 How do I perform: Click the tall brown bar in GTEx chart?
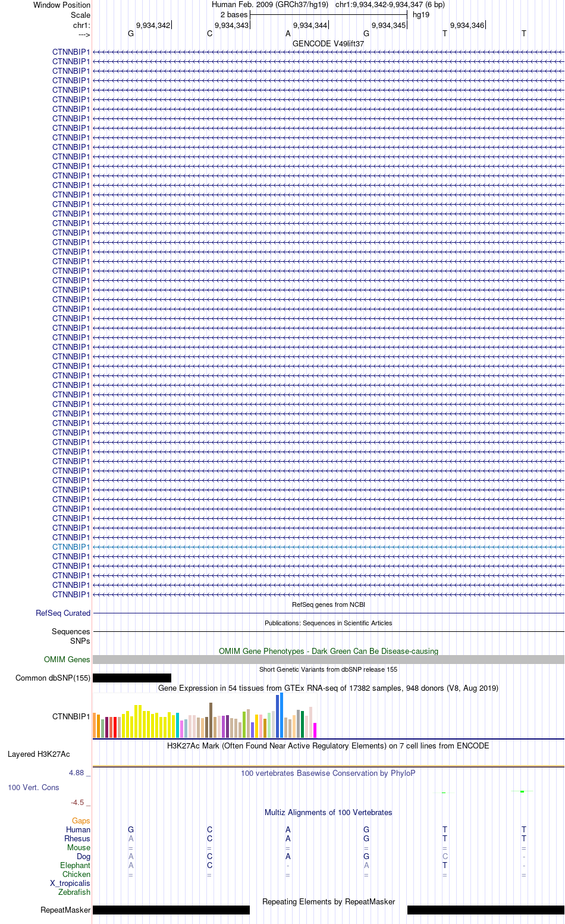coord(211,720)
